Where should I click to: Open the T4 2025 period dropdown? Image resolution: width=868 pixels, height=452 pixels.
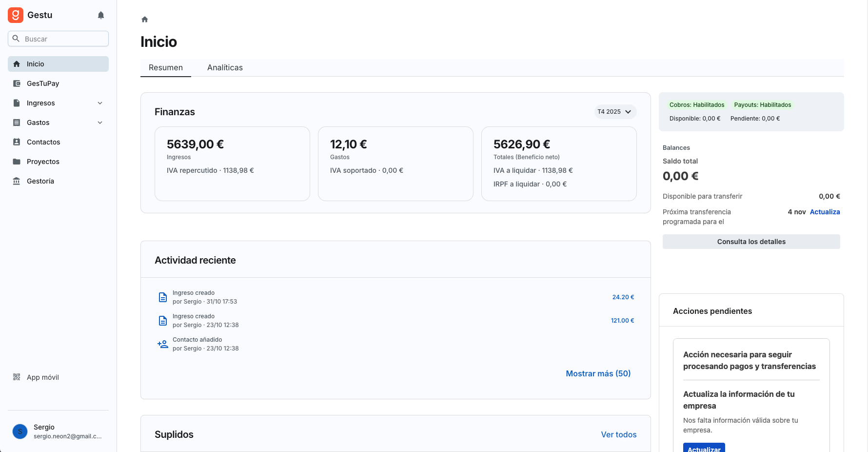point(614,112)
